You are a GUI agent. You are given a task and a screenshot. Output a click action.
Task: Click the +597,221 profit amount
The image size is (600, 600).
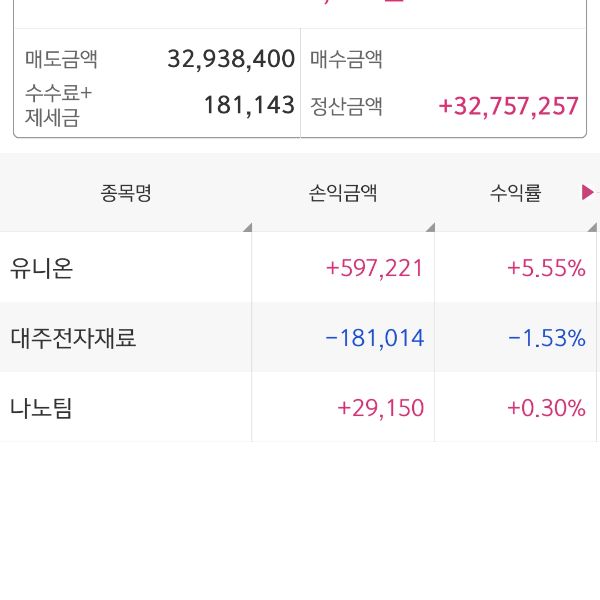pyautogui.click(x=375, y=268)
